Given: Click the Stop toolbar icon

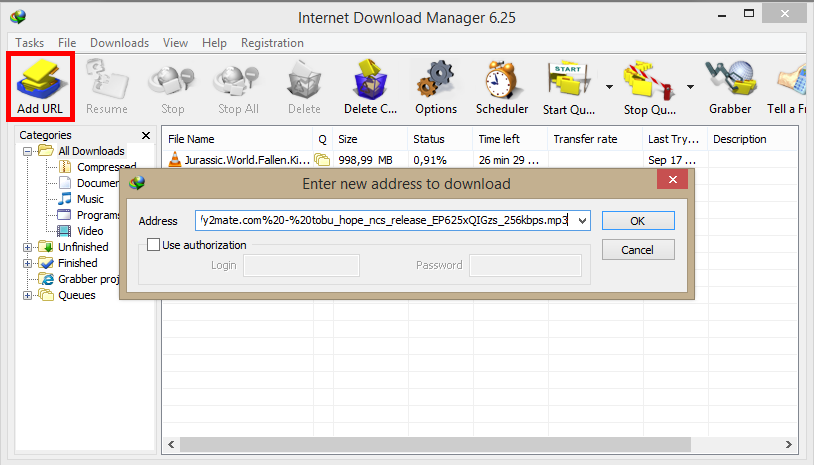Looking at the screenshot, I should 172,81.
